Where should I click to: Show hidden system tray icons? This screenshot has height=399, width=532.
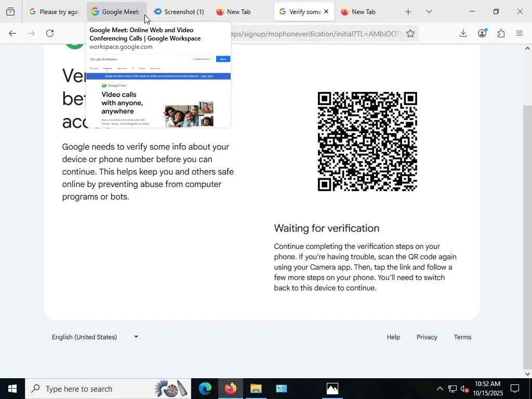click(440, 389)
